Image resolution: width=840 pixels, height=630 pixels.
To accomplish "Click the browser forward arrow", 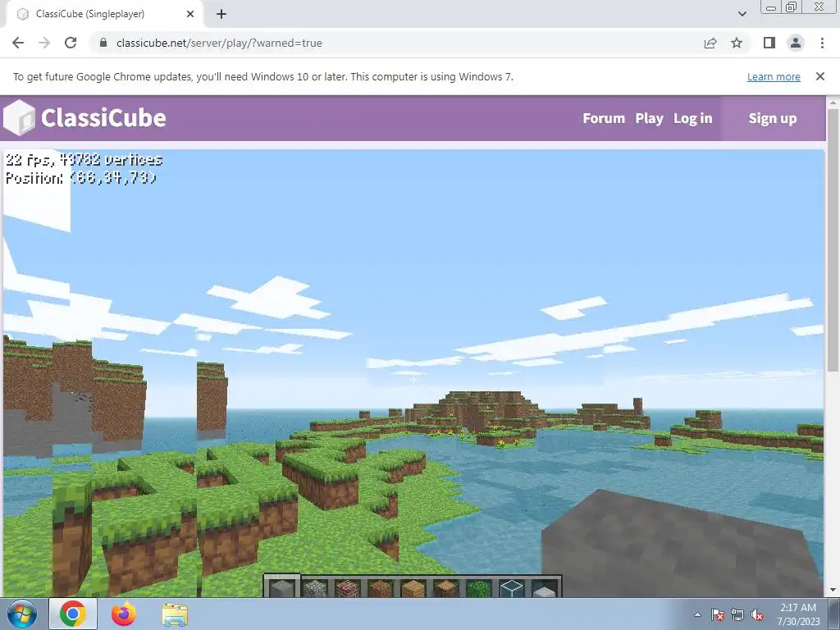I will point(44,43).
